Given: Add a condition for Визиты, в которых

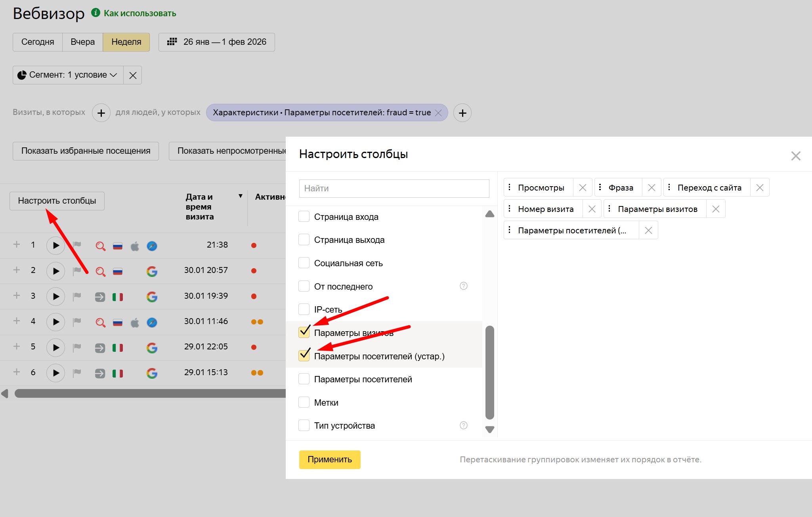Looking at the screenshot, I should 101,113.
